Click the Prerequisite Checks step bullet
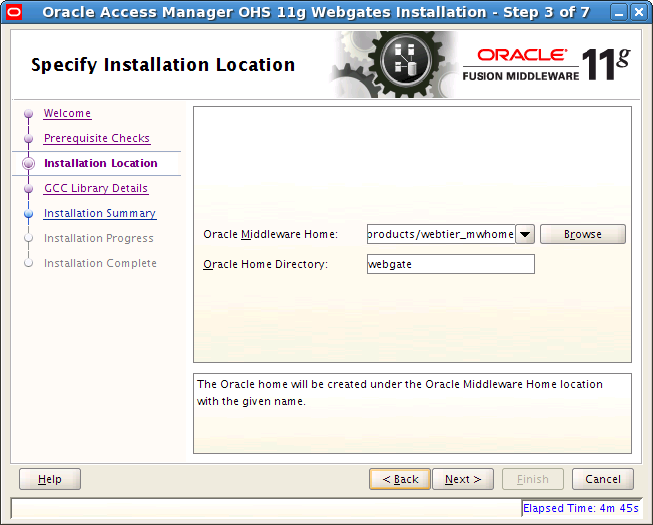This screenshot has width=653, height=525. [x=28, y=138]
